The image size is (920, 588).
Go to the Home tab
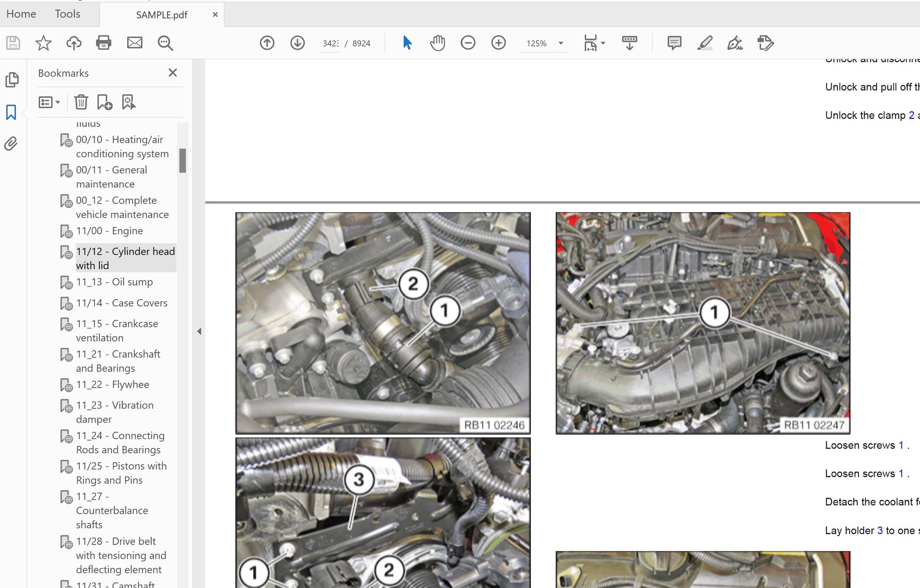tap(21, 14)
